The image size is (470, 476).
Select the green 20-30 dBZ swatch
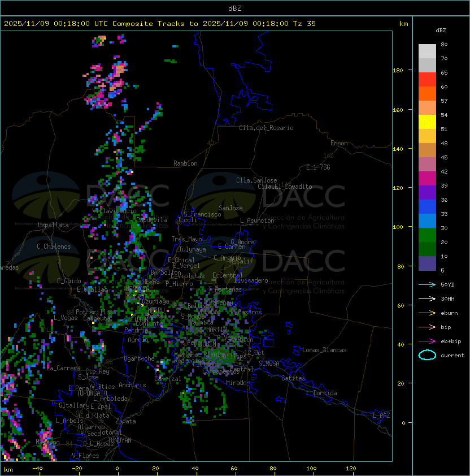coord(427,235)
